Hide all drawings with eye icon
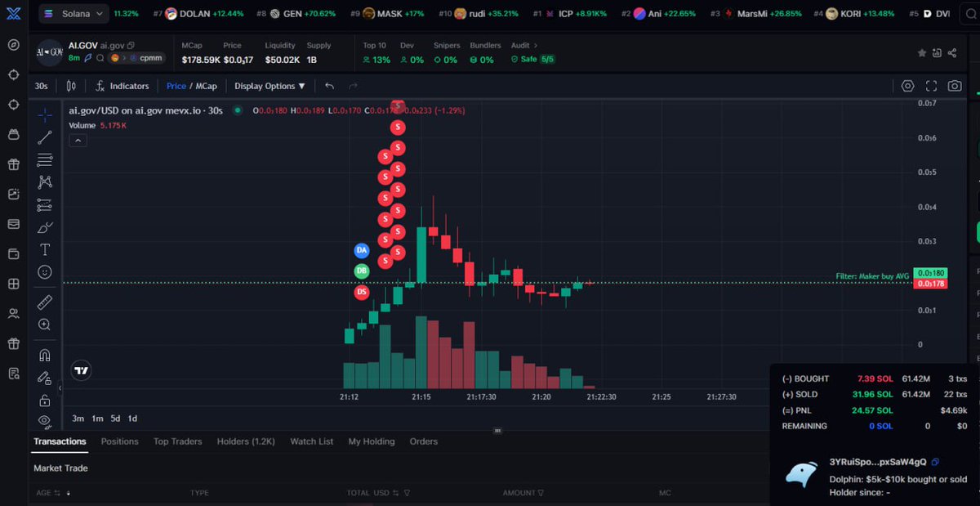The height and width of the screenshot is (506, 980). click(45, 421)
